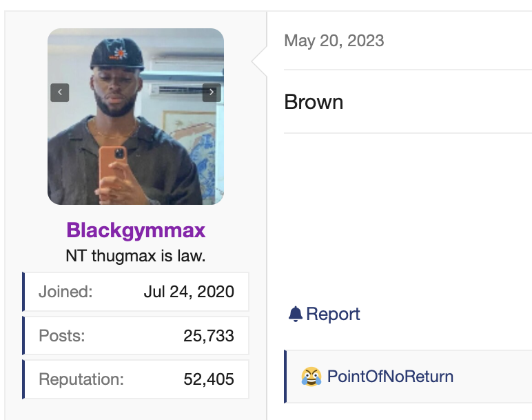532x420 pixels.
Task: Open Blackgymmax's profile avatar photo
Action: click(x=136, y=117)
